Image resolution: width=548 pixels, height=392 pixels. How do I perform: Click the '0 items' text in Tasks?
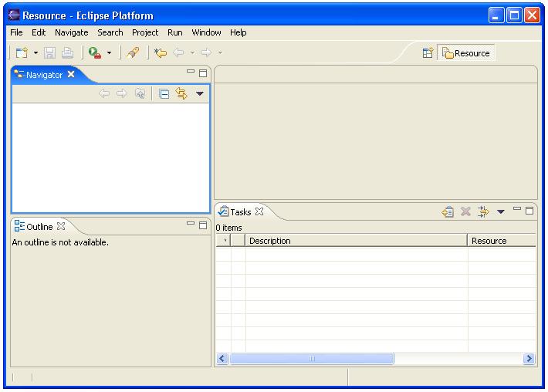click(229, 228)
